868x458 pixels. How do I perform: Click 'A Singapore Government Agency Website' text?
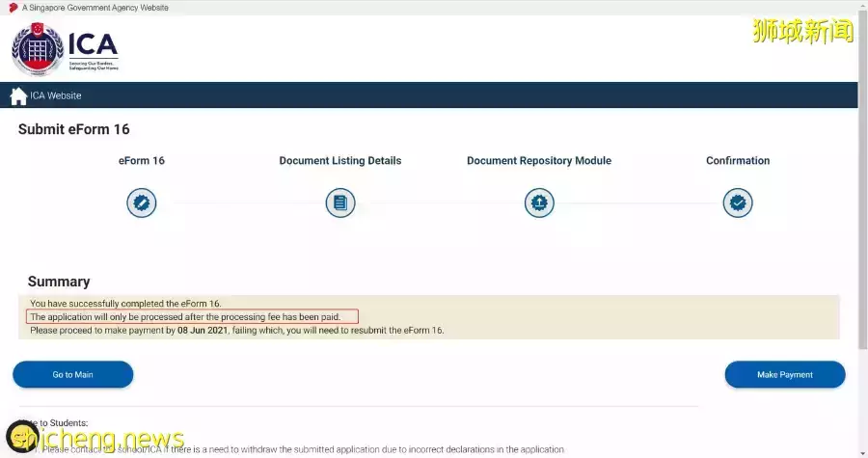coord(95,8)
